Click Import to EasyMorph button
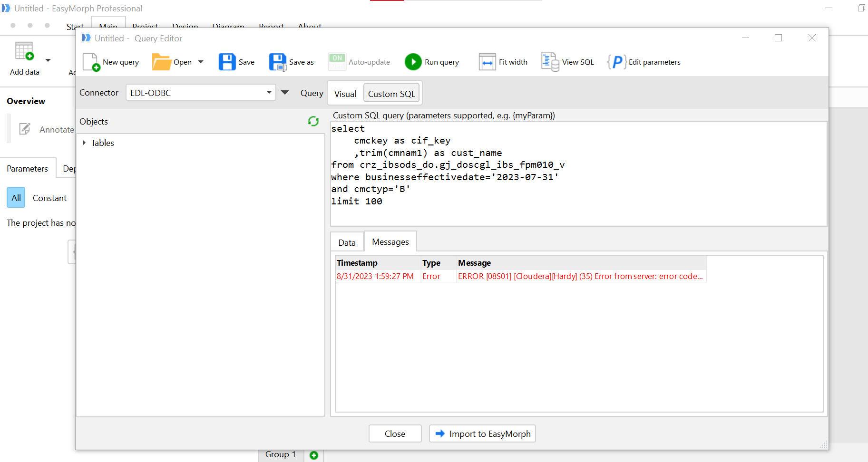This screenshot has width=868, height=462. (x=482, y=433)
